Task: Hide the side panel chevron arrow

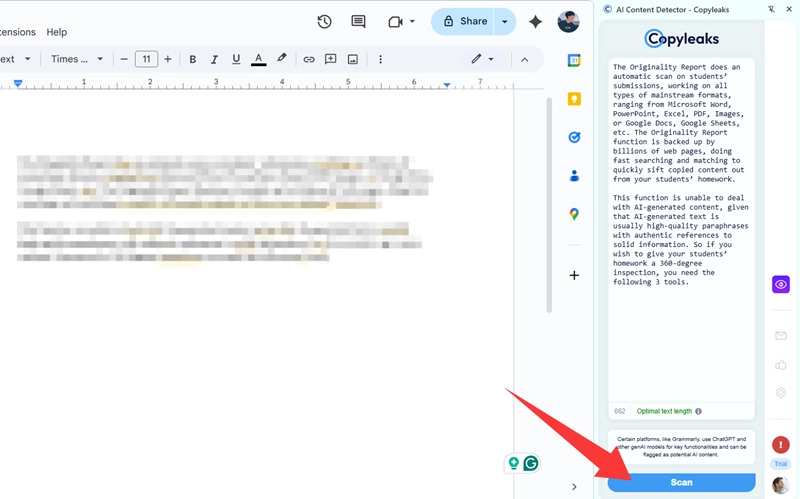Action: [x=574, y=487]
